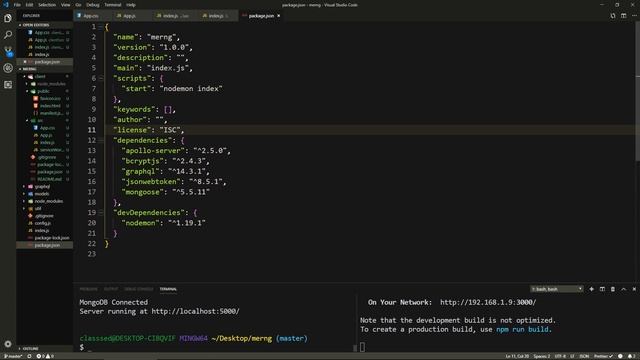The width and height of the screenshot is (640, 360).
Task: Split the editor to the right
Action: (623, 16)
